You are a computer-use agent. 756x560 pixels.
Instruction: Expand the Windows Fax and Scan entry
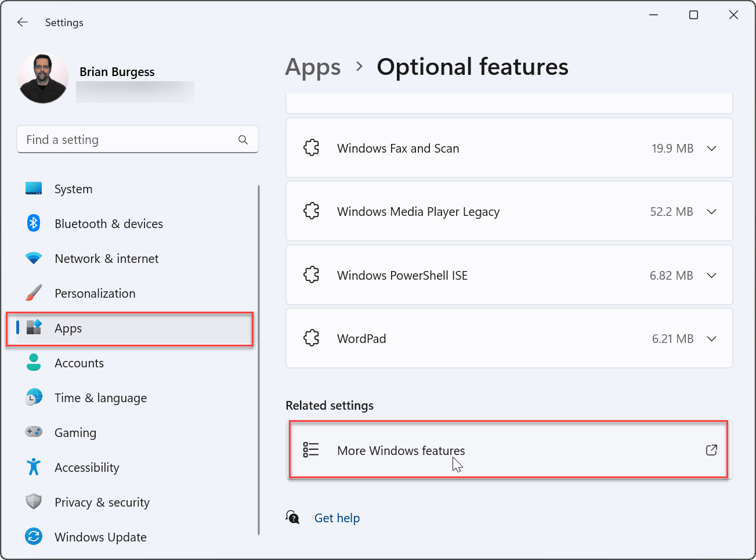pos(712,148)
